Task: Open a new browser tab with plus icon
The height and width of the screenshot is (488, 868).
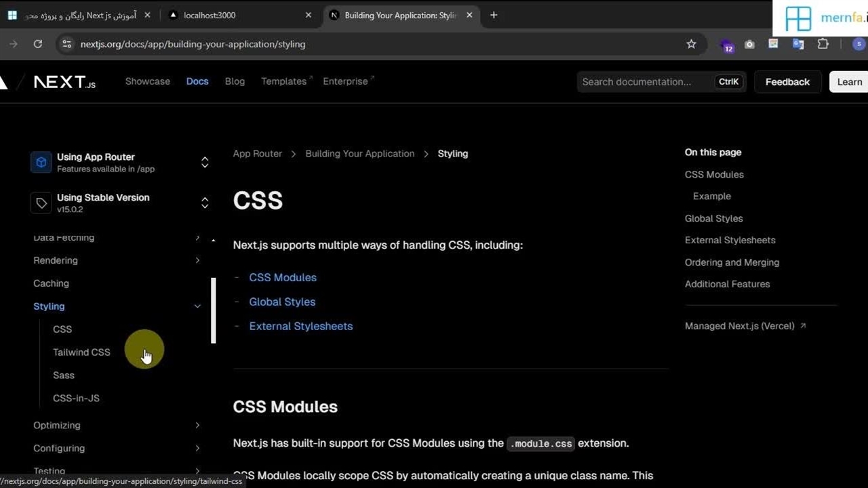Action: tap(494, 15)
